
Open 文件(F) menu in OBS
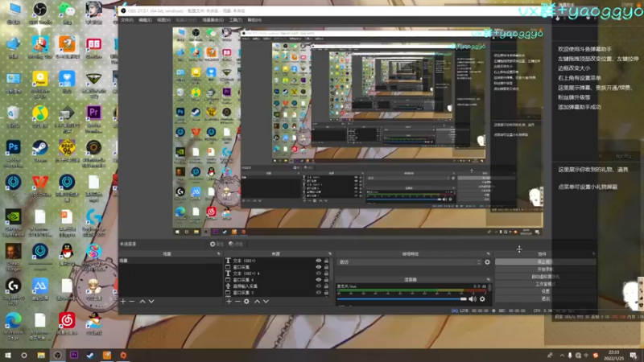pyautogui.click(x=127, y=19)
